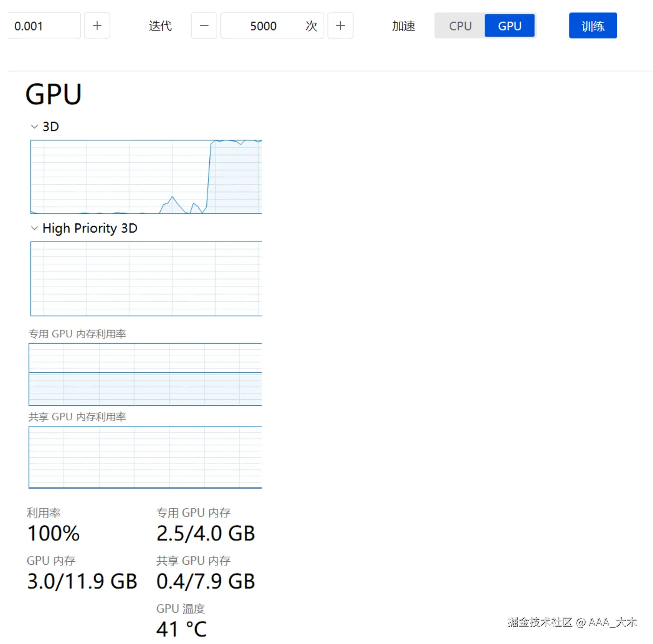
Task: Collapse the 3D section chevron
Action: pos(35,126)
